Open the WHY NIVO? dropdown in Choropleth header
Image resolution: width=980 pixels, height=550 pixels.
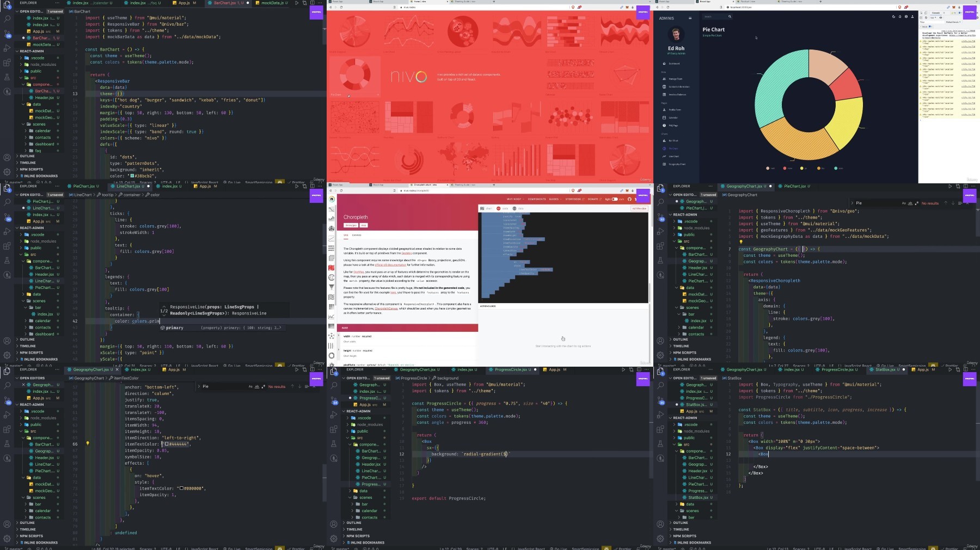point(514,199)
